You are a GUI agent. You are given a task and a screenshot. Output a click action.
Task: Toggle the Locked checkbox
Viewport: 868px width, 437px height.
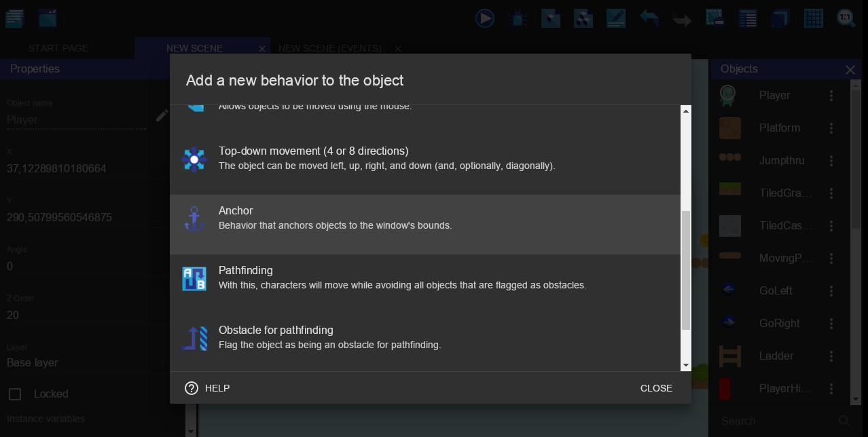14,394
